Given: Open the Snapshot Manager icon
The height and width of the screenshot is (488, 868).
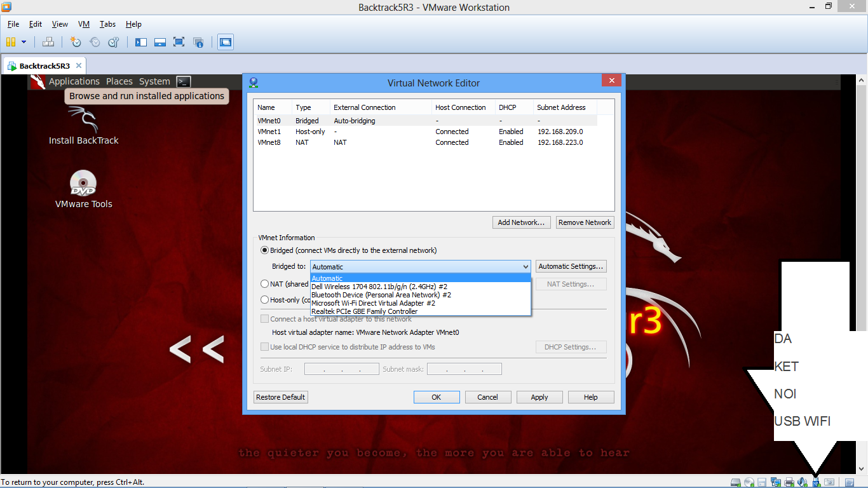Looking at the screenshot, I should click(x=114, y=42).
